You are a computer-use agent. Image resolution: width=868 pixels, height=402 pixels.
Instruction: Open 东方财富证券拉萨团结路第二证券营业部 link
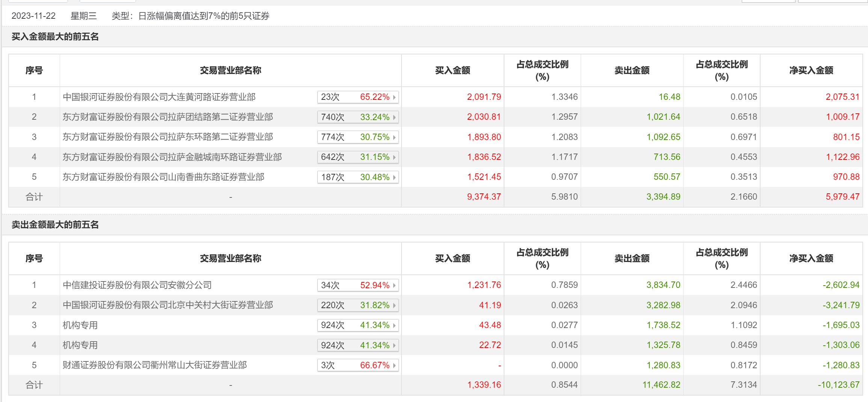pos(168,117)
